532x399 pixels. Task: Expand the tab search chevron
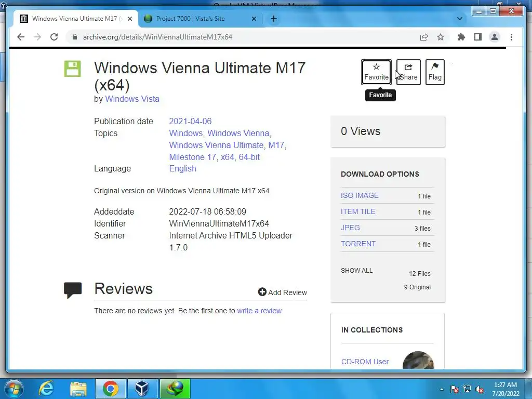(460, 19)
